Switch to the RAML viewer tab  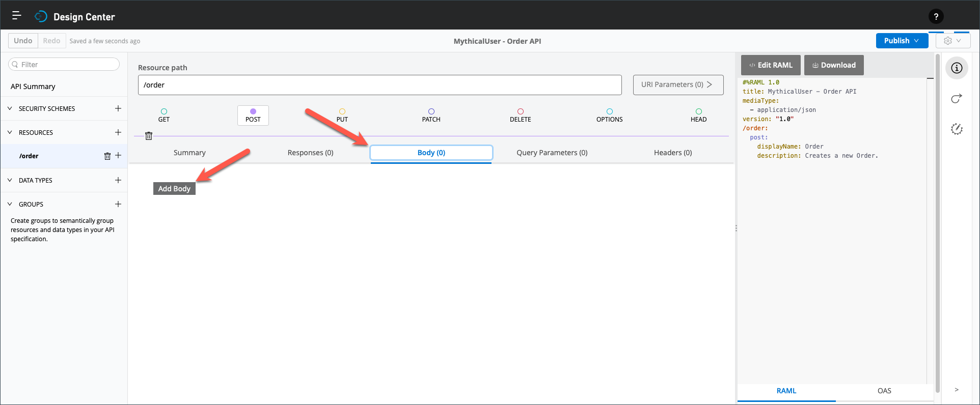(786, 391)
